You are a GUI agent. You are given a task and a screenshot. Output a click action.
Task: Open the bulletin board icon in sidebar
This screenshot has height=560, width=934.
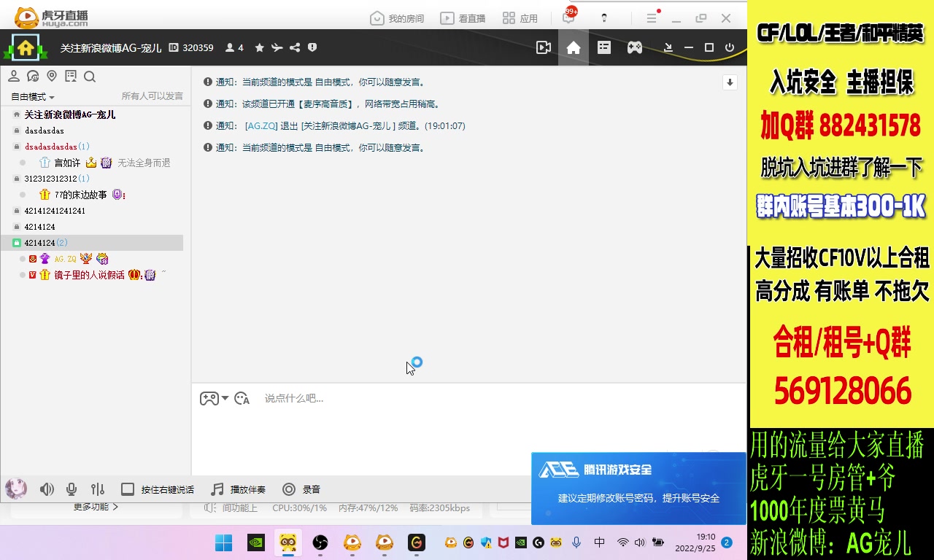[x=71, y=77]
